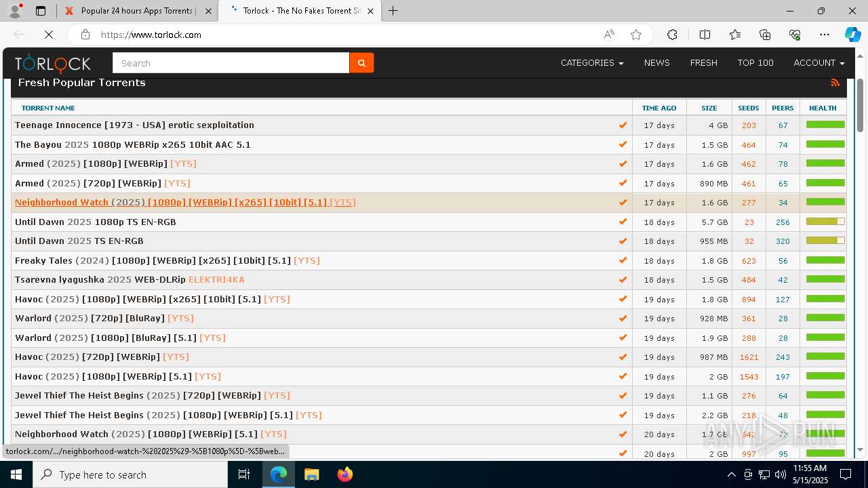Open The Bayou 2025 1080p torrent

pyautogui.click(x=133, y=144)
